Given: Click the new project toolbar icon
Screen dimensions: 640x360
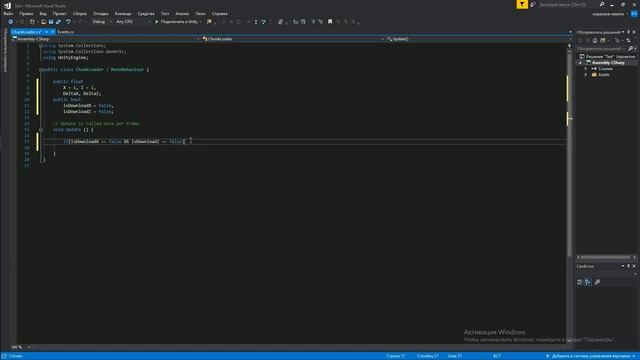Looking at the screenshot, I should (x=32, y=22).
